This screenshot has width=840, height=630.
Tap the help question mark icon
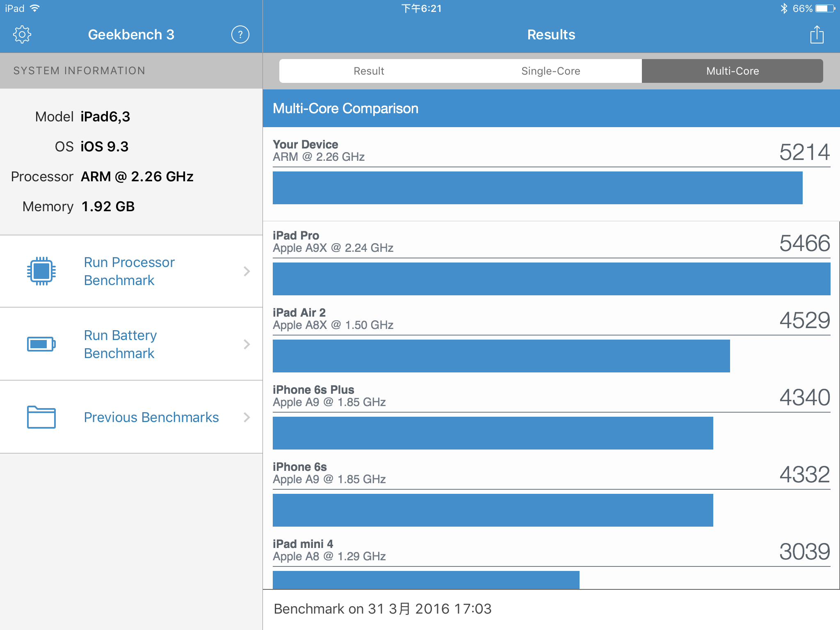click(240, 34)
